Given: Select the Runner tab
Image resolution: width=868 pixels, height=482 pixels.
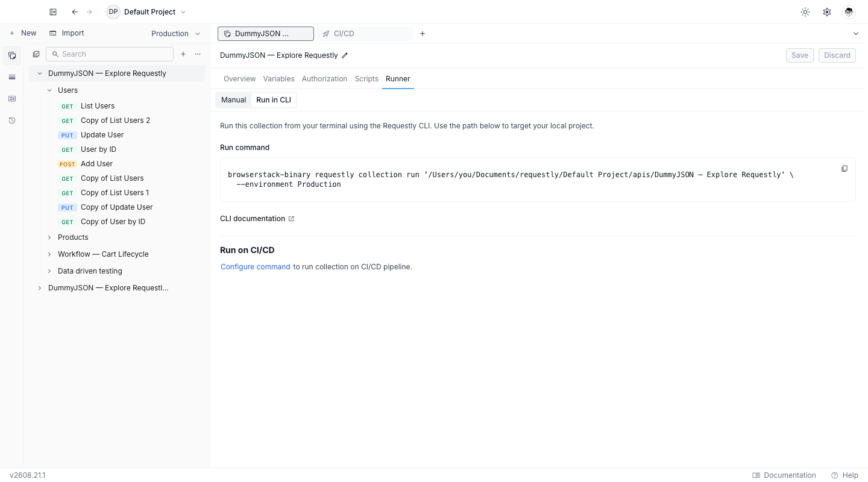Looking at the screenshot, I should pos(398,79).
